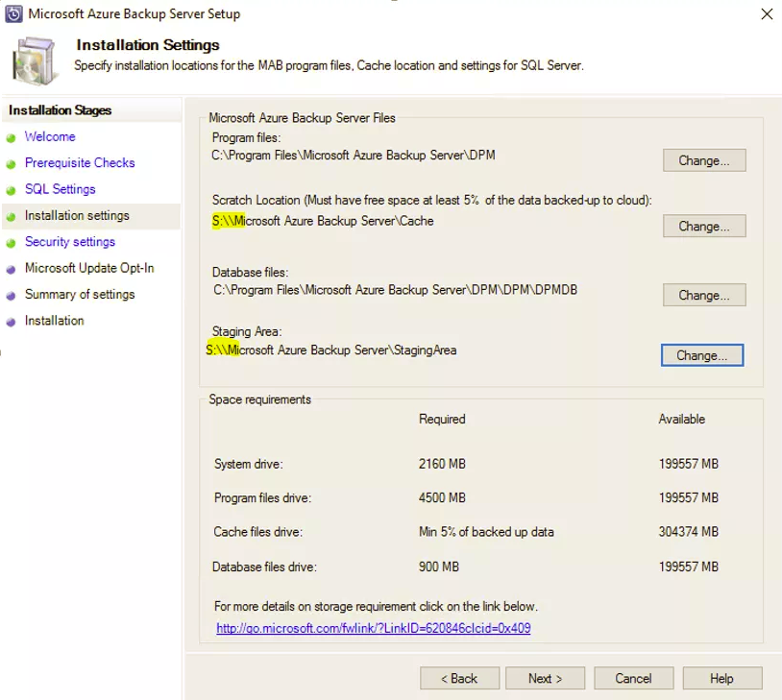Select SQL Settings stage
The image size is (782, 700).
(x=60, y=189)
